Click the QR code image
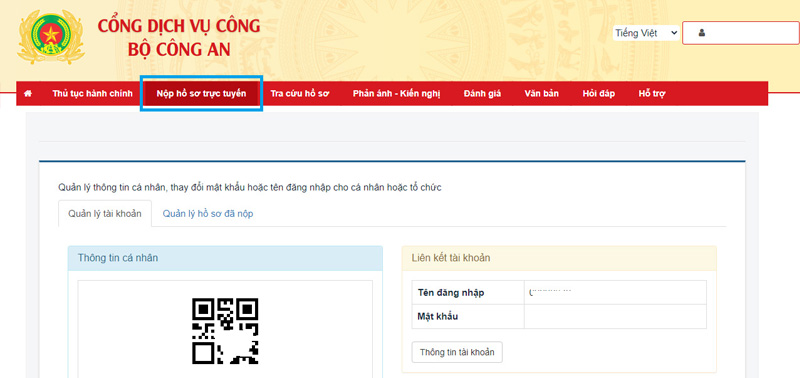Screen dimensions: 800x378 click(225, 331)
